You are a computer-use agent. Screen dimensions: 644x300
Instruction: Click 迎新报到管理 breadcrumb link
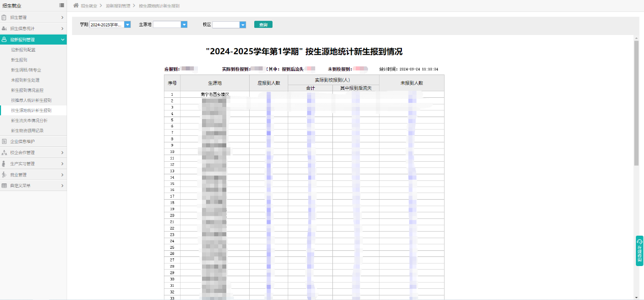pos(118,6)
